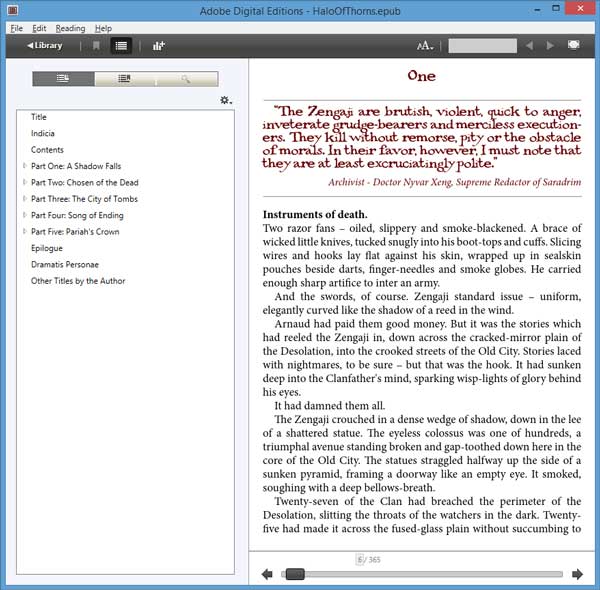Go to next page with right arrow
600x590 pixels.
pyautogui.click(x=577, y=574)
